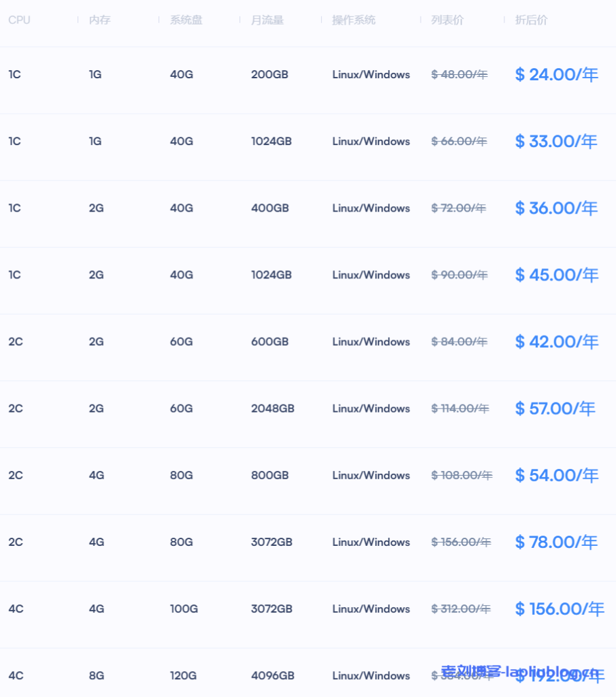Click the 2048GB monthly traffic cell
Image resolution: width=616 pixels, height=697 pixels.
point(272,408)
